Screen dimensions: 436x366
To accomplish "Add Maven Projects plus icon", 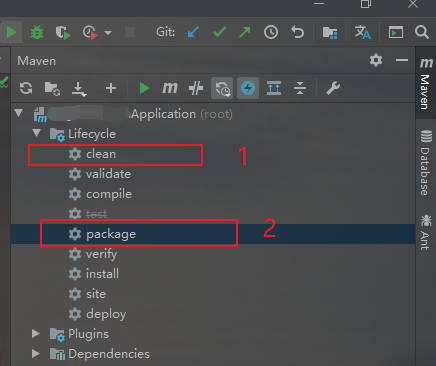I will pyautogui.click(x=111, y=88).
